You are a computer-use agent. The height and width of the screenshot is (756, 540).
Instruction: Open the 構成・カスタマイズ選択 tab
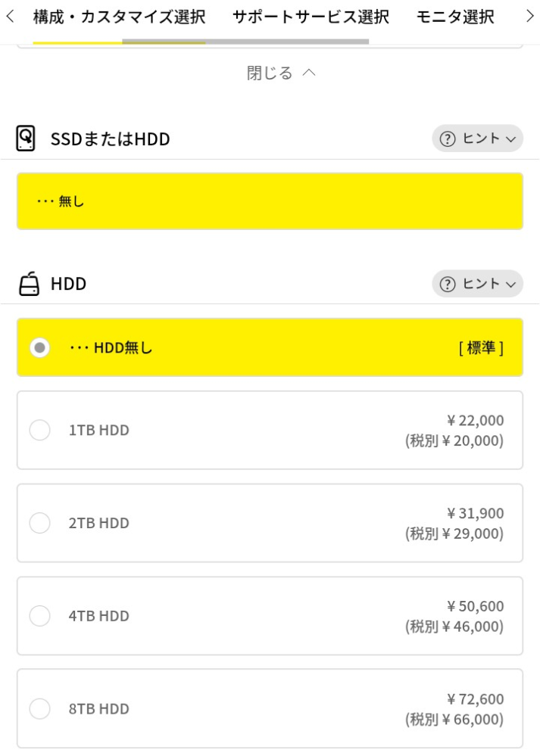tap(119, 17)
